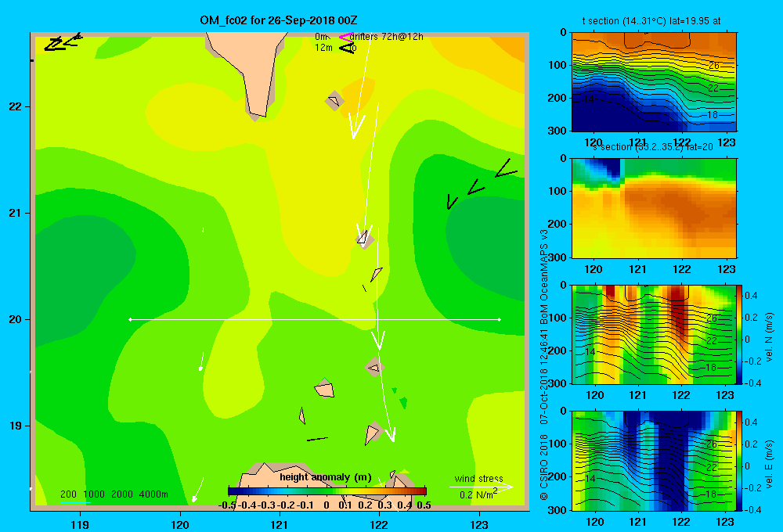Click the '12m' drifter depth label
Screen dimensions: 783x532
(323, 48)
